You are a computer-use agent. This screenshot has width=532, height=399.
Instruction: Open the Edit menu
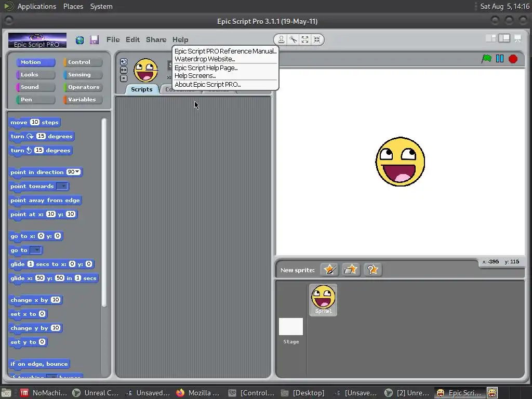pyautogui.click(x=132, y=39)
